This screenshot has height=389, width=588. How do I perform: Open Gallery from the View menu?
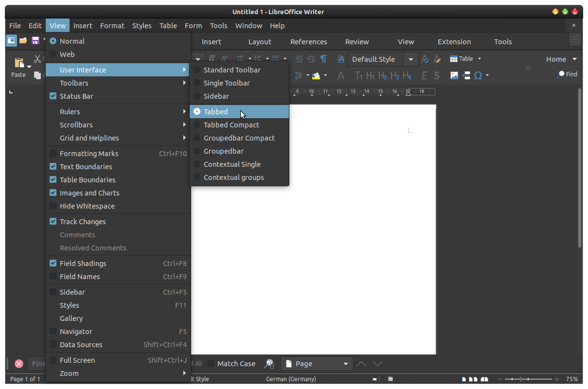pyautogui.click(x=118, y=318)
